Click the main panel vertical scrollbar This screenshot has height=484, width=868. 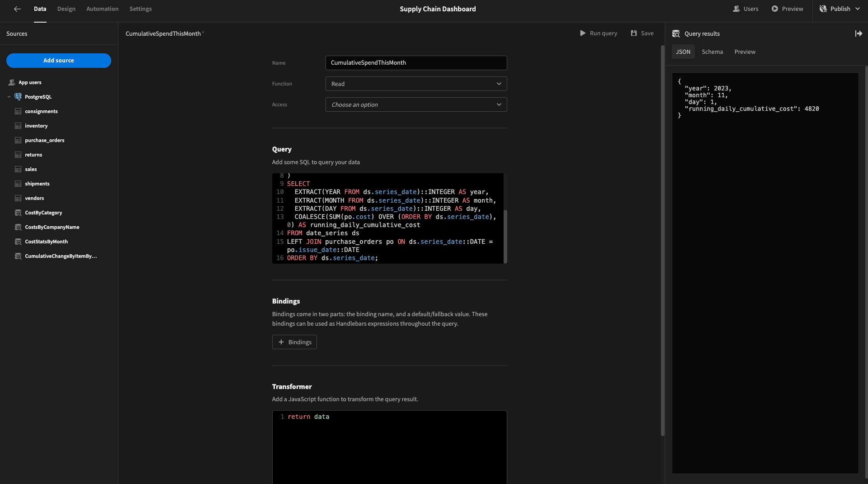pos(663,240)
